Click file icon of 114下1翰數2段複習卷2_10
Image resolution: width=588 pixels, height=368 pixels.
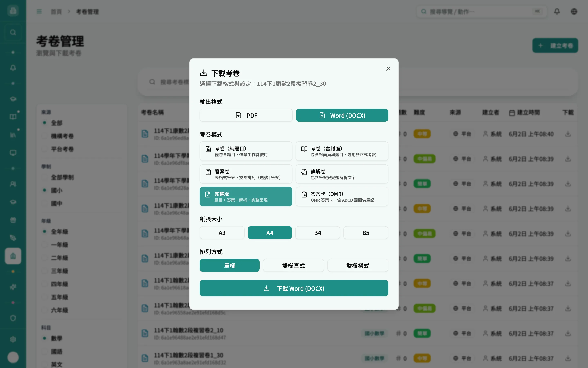pyautogui.click(x=145, y=333)
